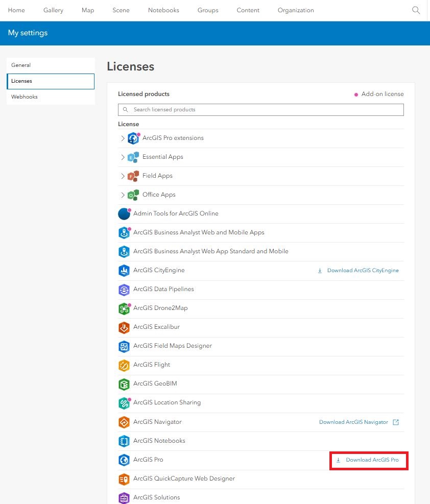Viewport: 430px width, 504px height.
Task: Click 'ArcGIS Field Maps Designer' text
Action: point(173,346)
